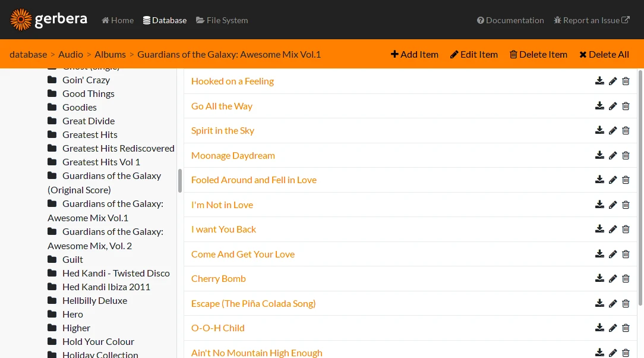Open the Hellbilly Deluxe folder
The image size is (644, 358).
point(87,300)
